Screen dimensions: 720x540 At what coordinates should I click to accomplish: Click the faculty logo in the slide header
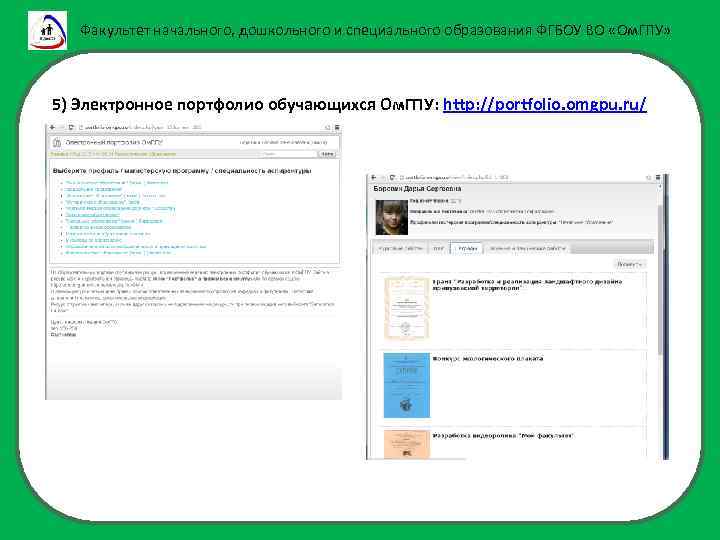click(47, 30)
